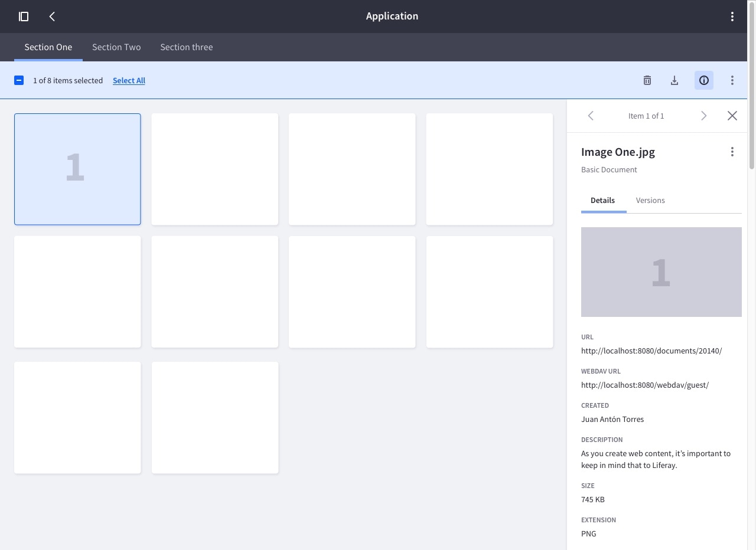The width and height of the screenshot is (756, 550).
Task: Toggle the info panel icon
Action: click(703, 80)
